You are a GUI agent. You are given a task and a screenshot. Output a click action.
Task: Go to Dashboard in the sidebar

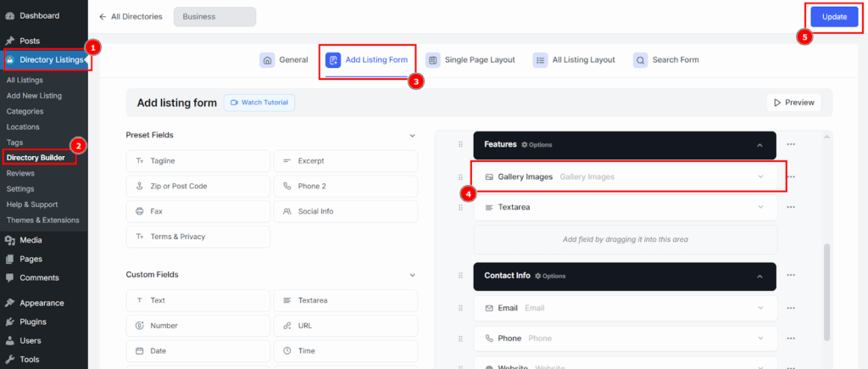[39, 15]
